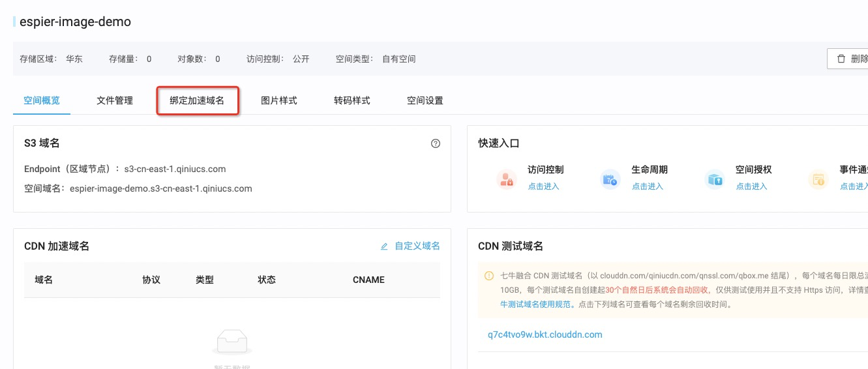Viewport: 868px width, 369px height.
Task: Click the 自定义域名 link
Action: 417,246
